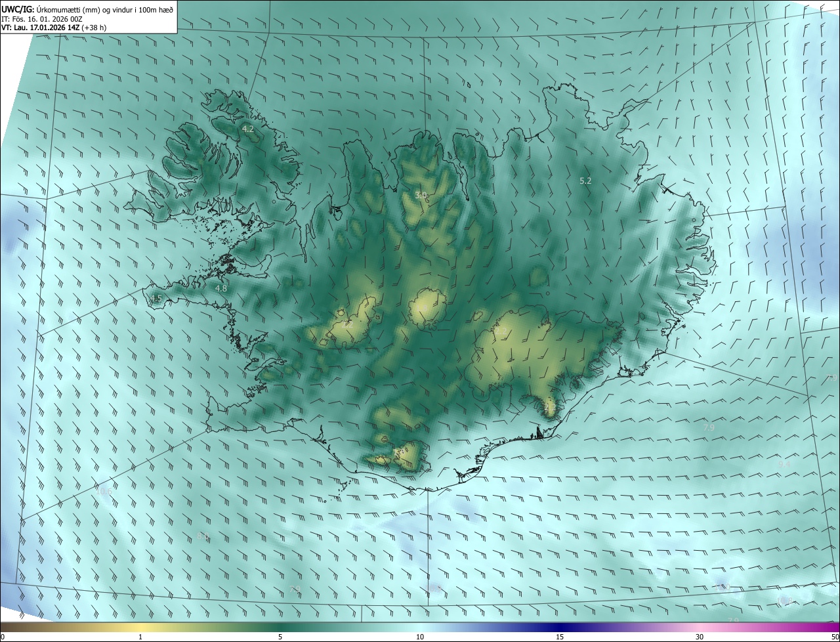The width and height of the screenshot is (840, 642).
Task: Click the "IT: Fös. 16. 01. 2026 00Z" line
Action: [x=42, y=18]
